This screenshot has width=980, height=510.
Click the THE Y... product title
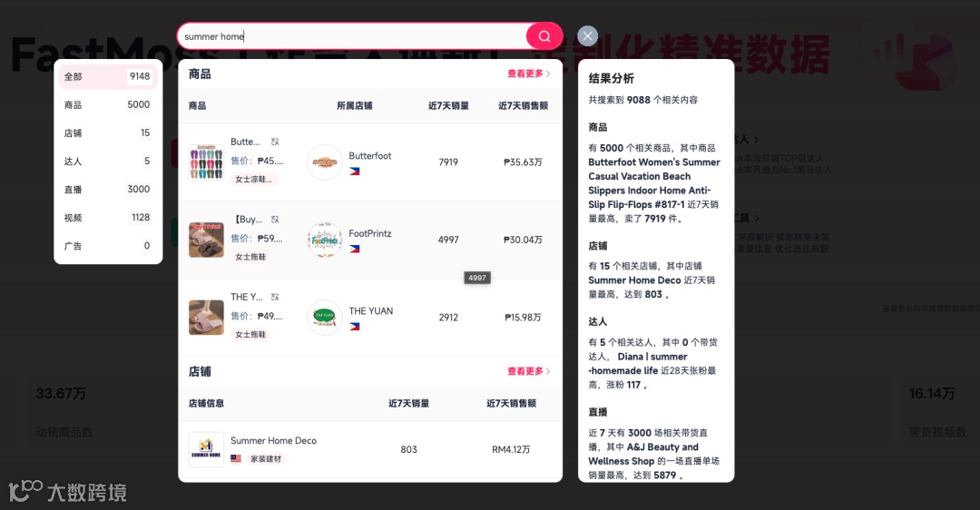coord(247,297)
